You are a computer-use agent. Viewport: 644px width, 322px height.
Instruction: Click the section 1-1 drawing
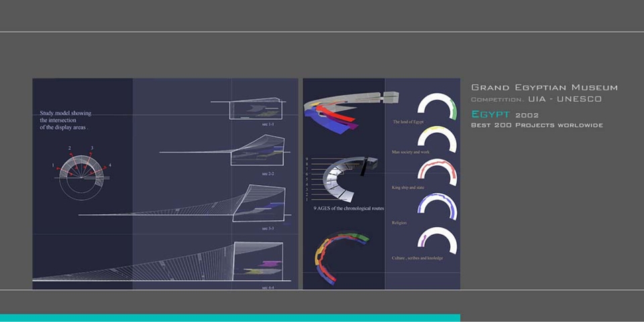click(x=248, y=108)
